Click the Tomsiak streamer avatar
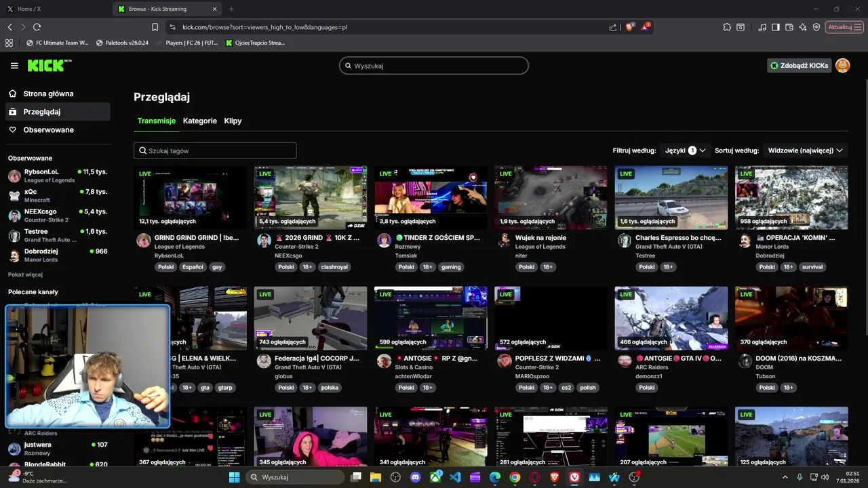The width and height of the screenshot is (868, 488). pyautogui.click(x=384, y=241)
